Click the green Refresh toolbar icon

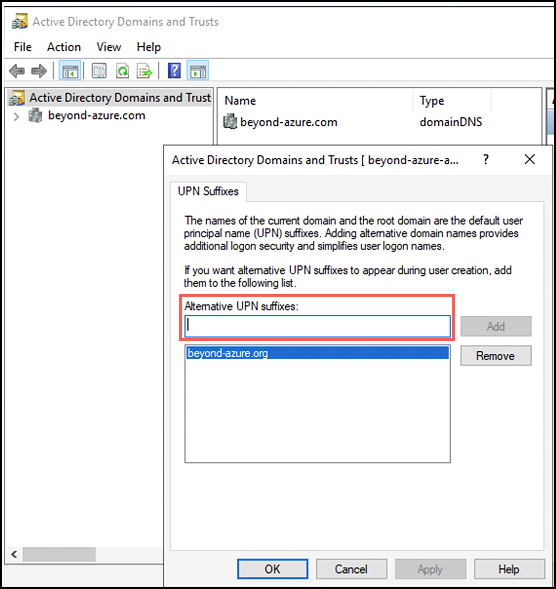(x=122, y=71)
